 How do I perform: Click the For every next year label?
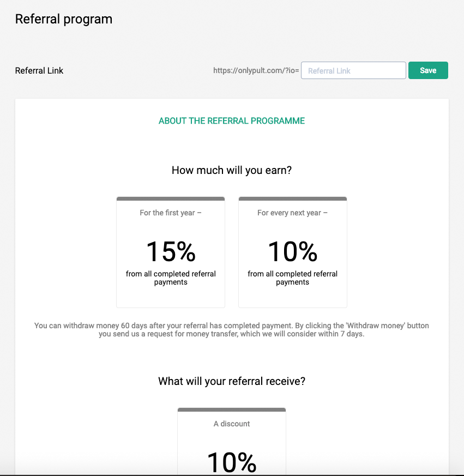292,213
